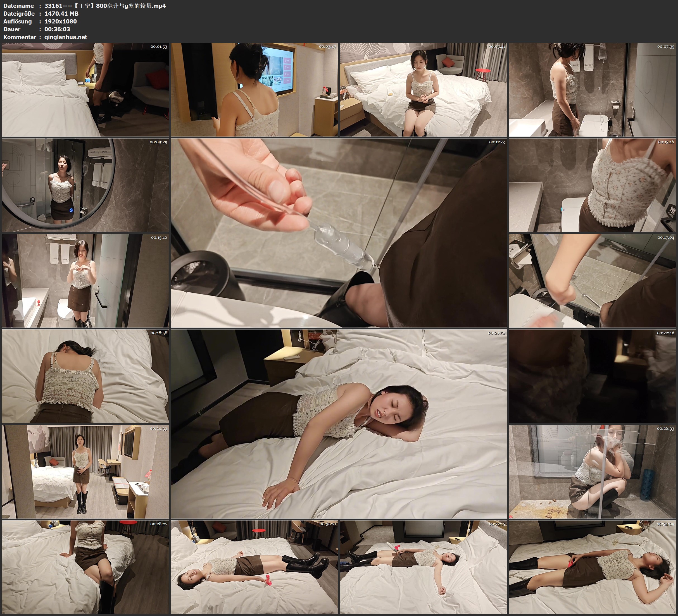
Task: Select the thumbnail at 00:17:04
Action: point(592,280)
